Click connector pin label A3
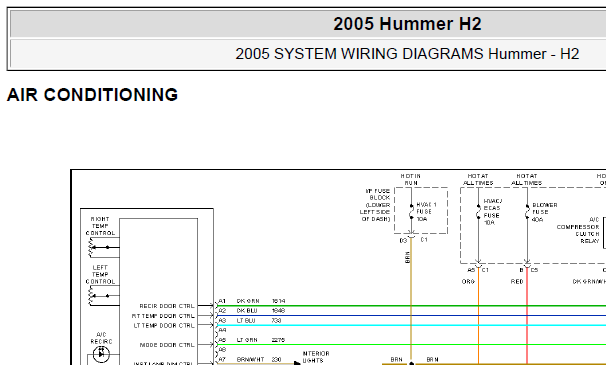Screen dimensions: 606x365 [x=222, y=321]
